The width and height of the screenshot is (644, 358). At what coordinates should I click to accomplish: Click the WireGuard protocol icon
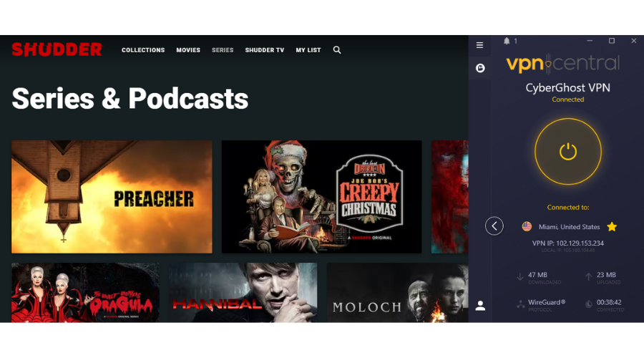pos(520,304)
